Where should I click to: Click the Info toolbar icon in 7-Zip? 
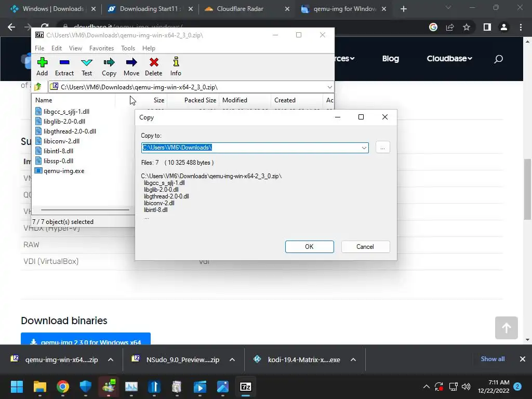coord(176,66)
